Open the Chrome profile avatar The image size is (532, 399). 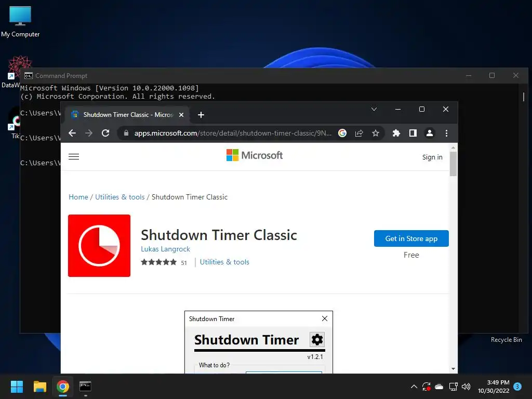click(x=430, y=133)
